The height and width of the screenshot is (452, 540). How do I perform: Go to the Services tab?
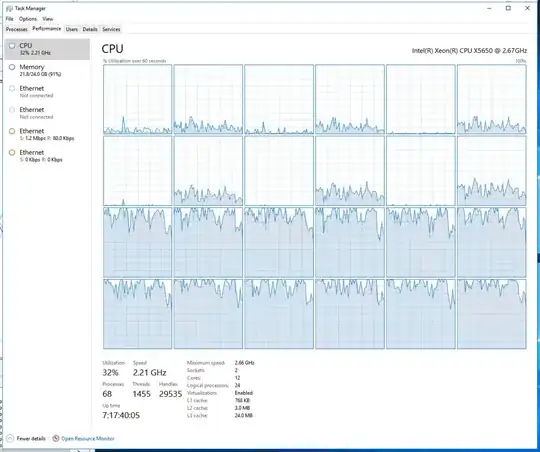(111, 29)
